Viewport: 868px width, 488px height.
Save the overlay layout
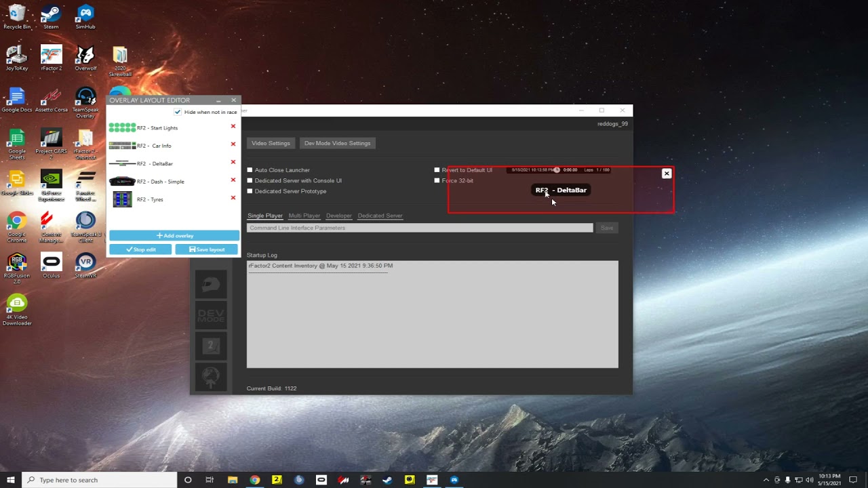[x=207, y=249]
